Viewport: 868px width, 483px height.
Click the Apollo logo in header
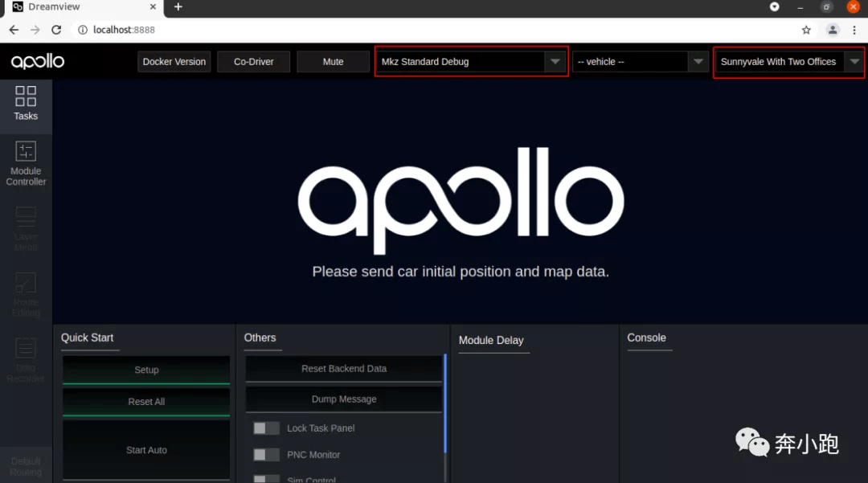coord(38,61)
